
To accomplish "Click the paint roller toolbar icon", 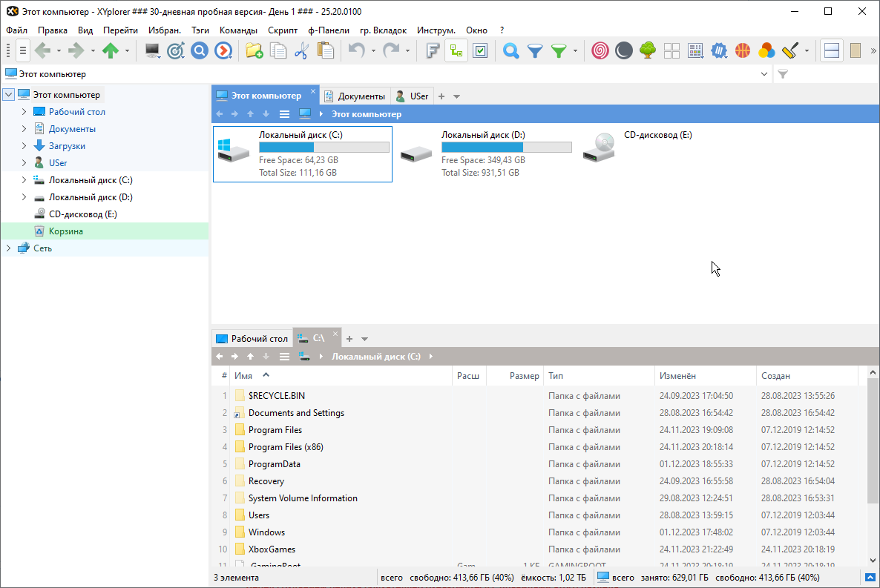I will pos(790,50).
